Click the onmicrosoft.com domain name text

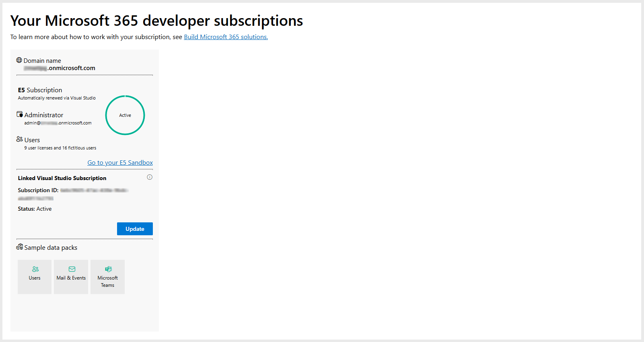60,68
